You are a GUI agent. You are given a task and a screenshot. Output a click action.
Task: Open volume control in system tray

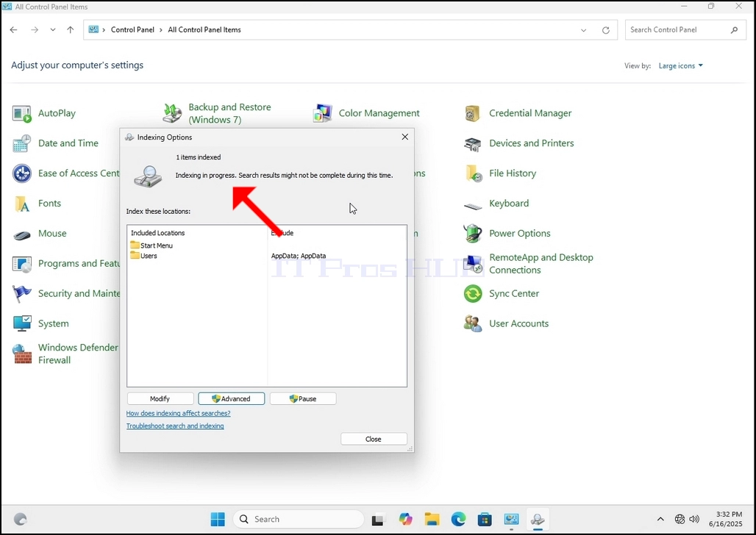694,519
